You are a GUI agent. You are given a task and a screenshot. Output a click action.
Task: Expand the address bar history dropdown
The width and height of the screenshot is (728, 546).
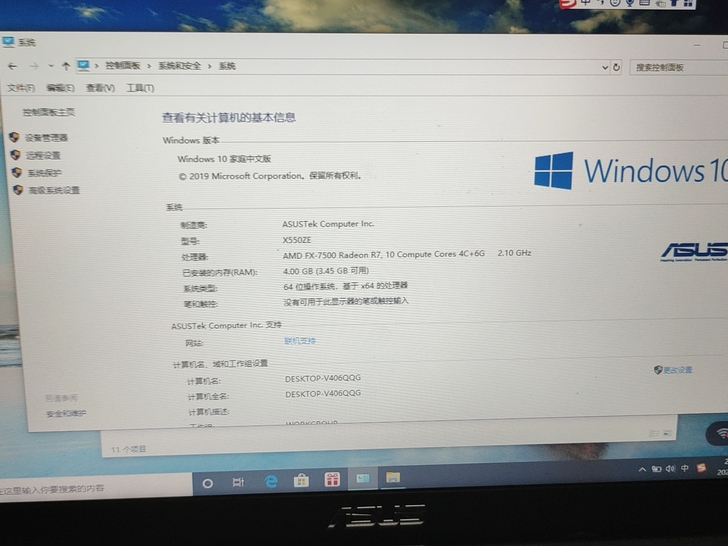(x=605, y=67)
